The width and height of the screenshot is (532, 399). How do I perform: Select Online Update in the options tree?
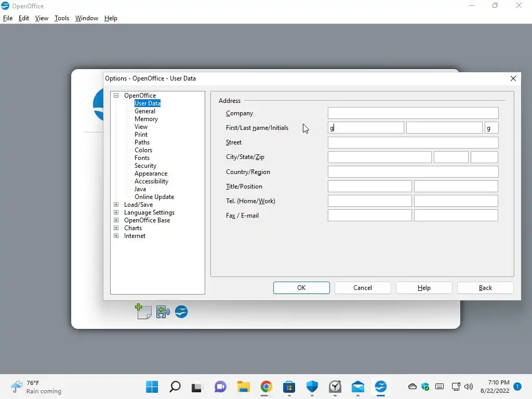154,197
